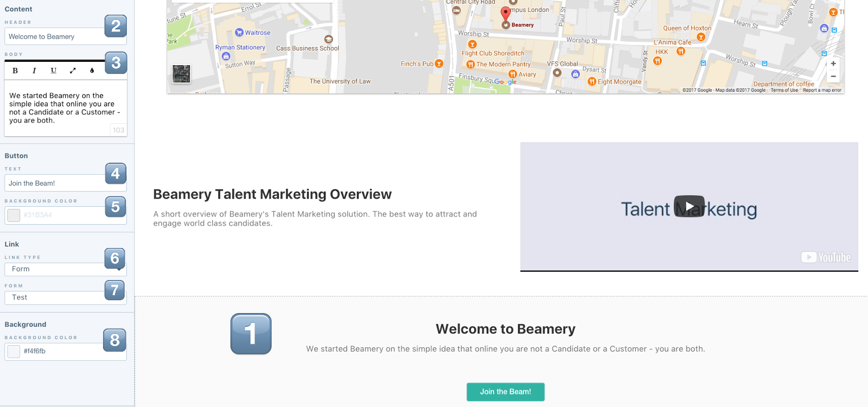Click Report a map error link
868x407 pixels.
[822, 90]
